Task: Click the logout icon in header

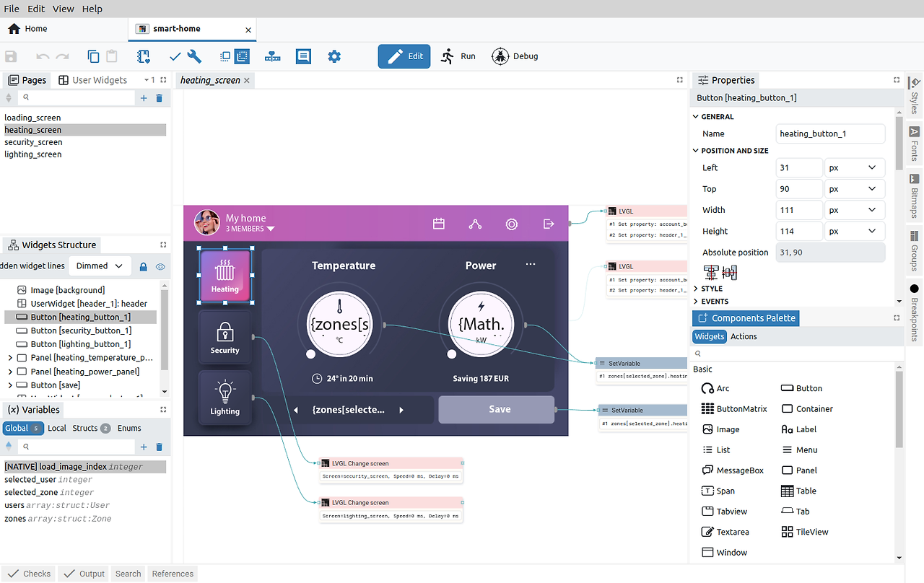Action: pyautogui.click(x=549, y=224)
